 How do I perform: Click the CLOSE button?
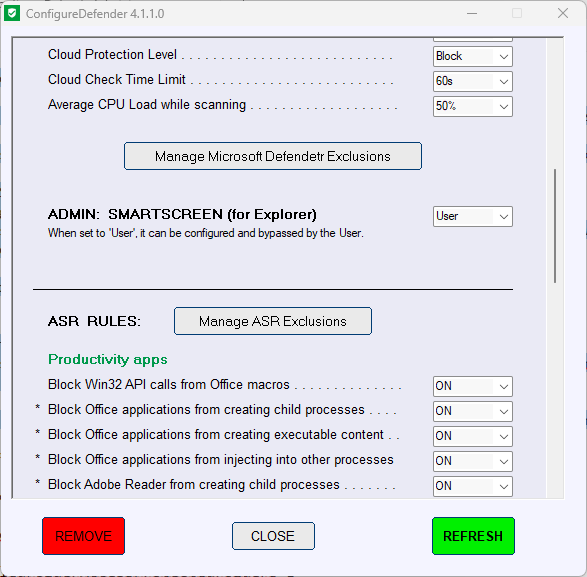coord(273,536)
